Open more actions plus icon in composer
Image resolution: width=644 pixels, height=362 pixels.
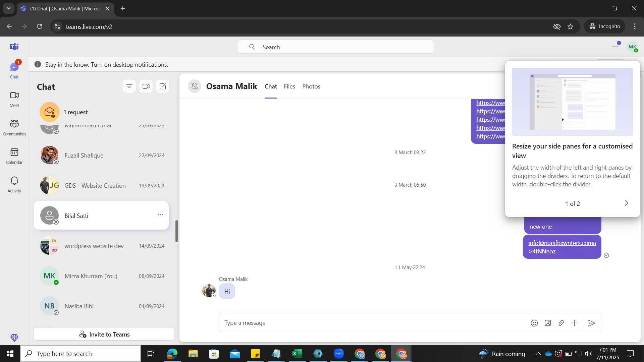coord(575,323)
